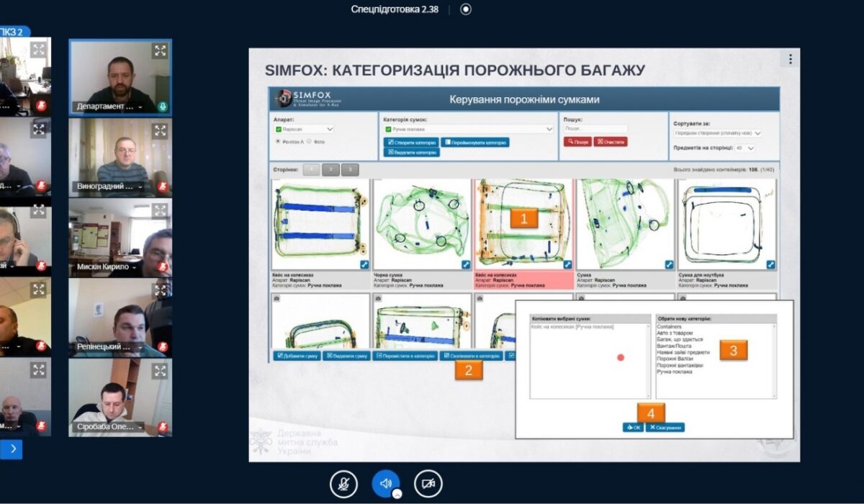Click Перемістити в категорію button
This screenshot has height=504, width=864.
point(405,356)
